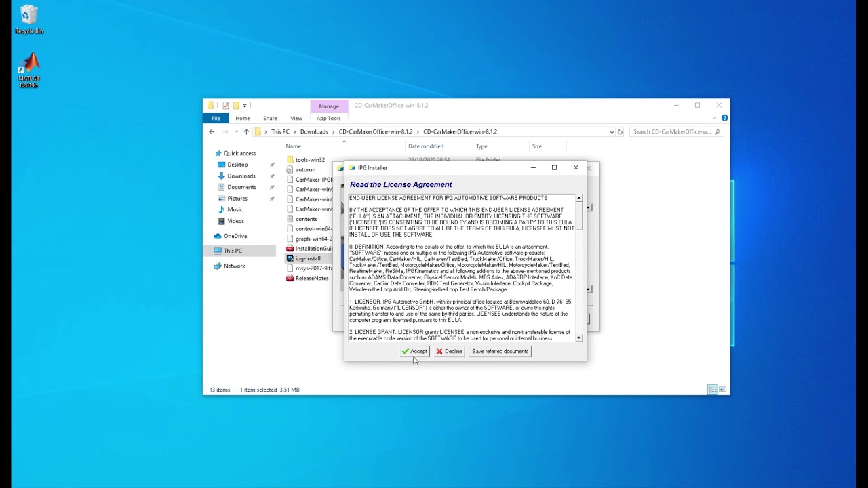Click the search magnifier icon
Screen dimensions: 868x488
click(x=717, y=132)
